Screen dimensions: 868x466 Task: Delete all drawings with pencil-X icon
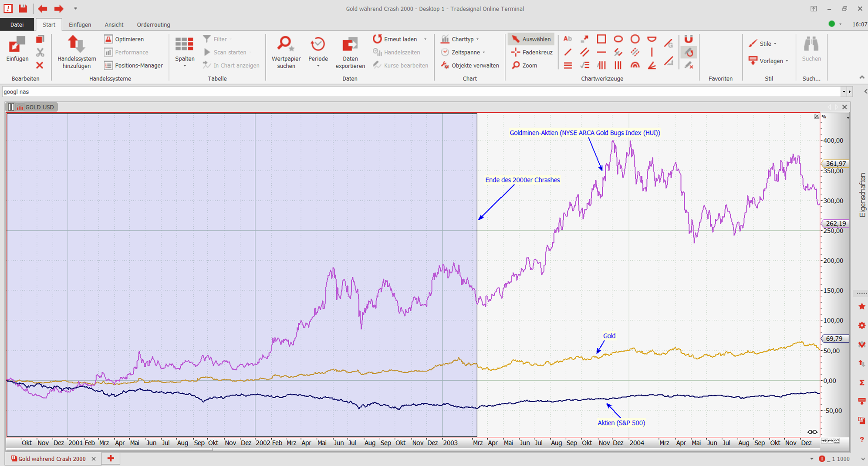[x=689, y=65]
